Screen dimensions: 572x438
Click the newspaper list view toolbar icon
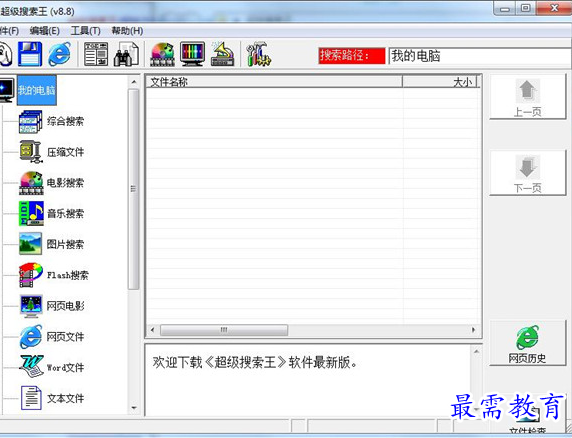[96, 54]
